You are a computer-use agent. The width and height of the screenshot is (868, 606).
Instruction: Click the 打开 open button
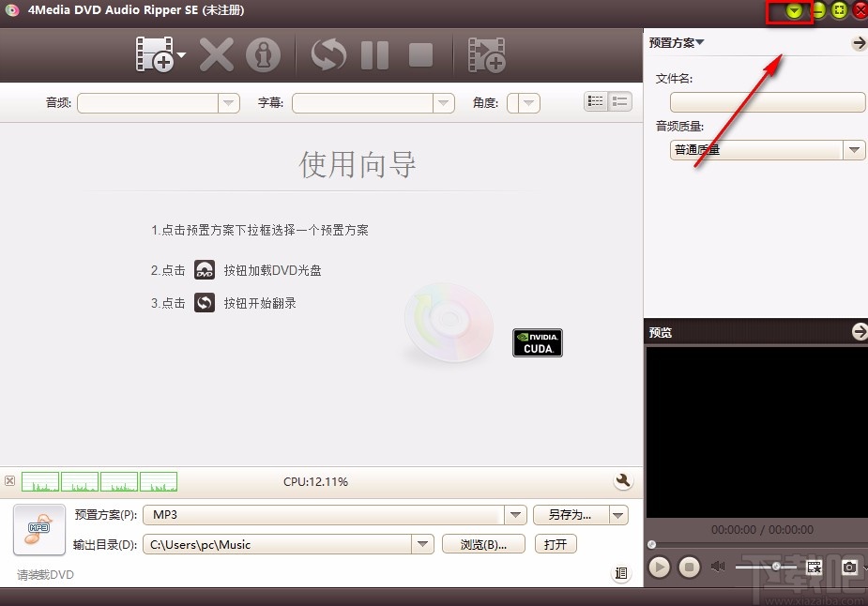click(x=556, y=544)
